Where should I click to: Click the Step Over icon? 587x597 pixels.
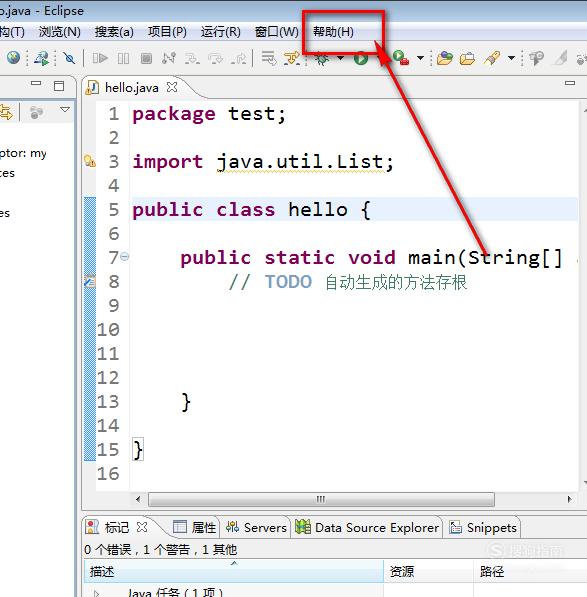215,59
